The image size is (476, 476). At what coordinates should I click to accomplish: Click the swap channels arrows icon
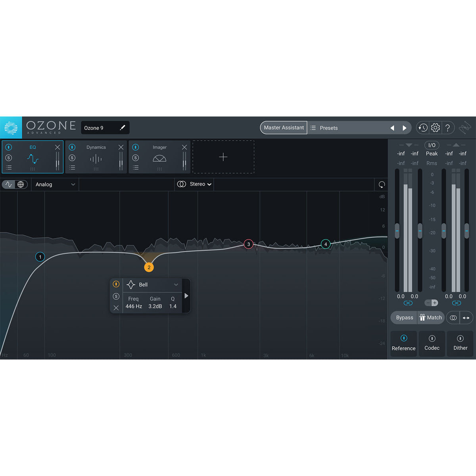click(466, 317)
